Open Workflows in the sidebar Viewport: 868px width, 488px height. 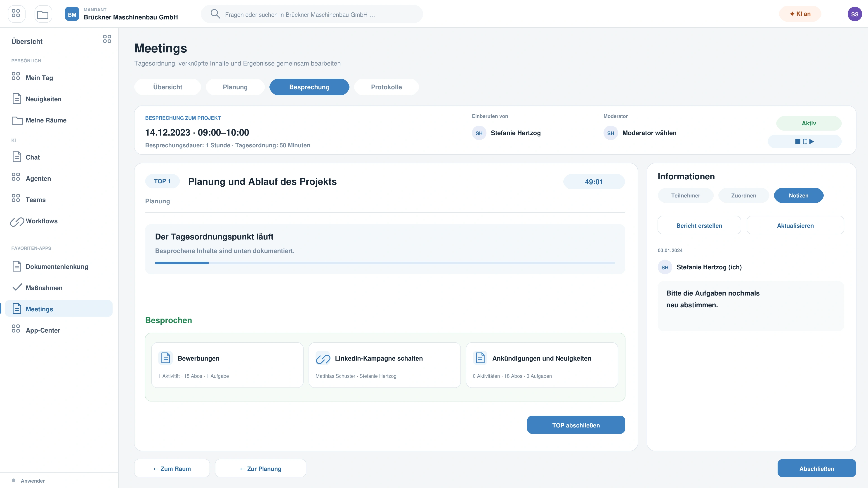[x=59, y=221]
